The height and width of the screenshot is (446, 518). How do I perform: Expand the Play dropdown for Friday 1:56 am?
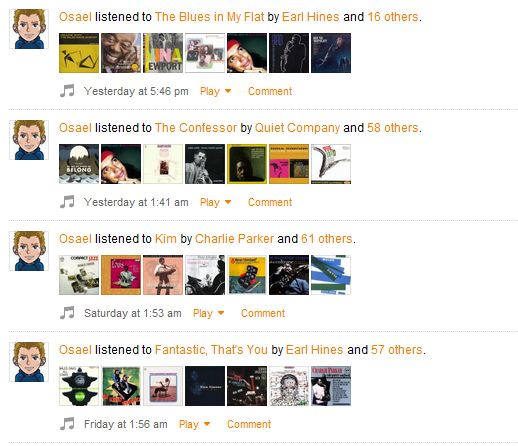pos(194,424)
